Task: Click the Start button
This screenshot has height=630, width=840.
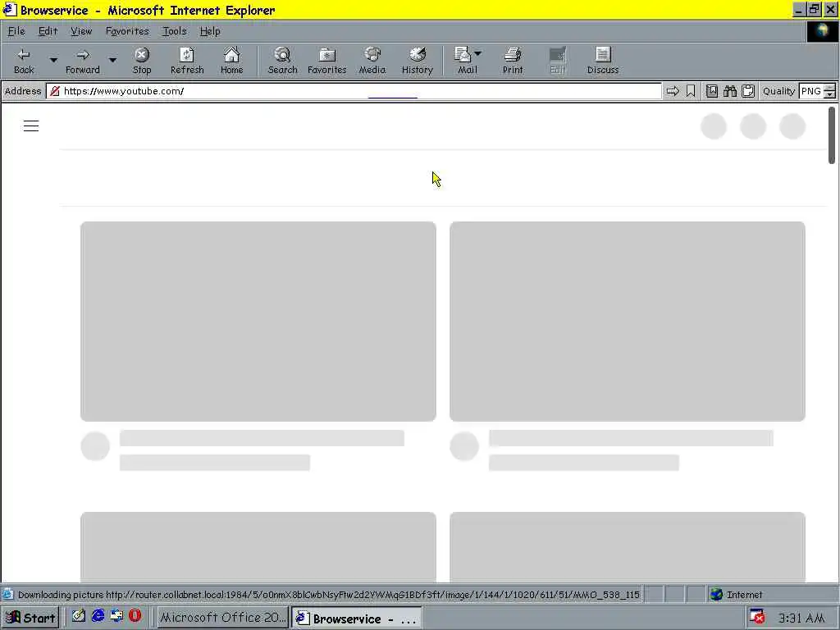Action: 31,618
